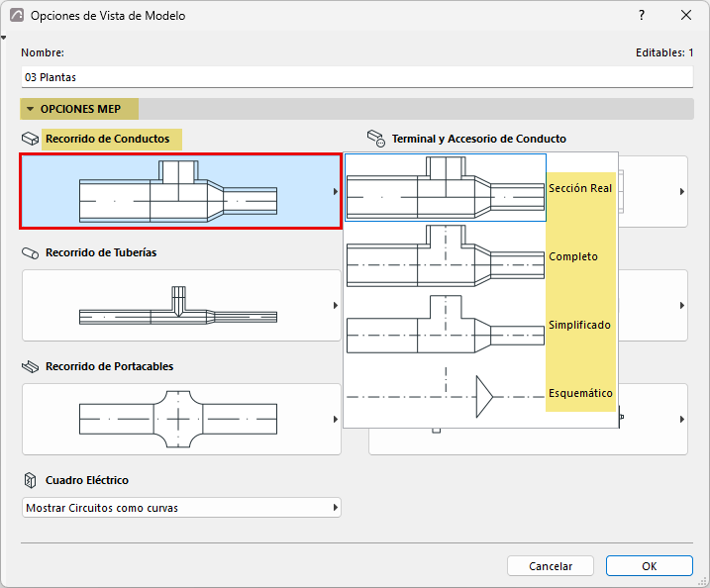Click the Recorrido de Portacables tray icon
Viewport: 710px width, 588px height.
(31, 366)
